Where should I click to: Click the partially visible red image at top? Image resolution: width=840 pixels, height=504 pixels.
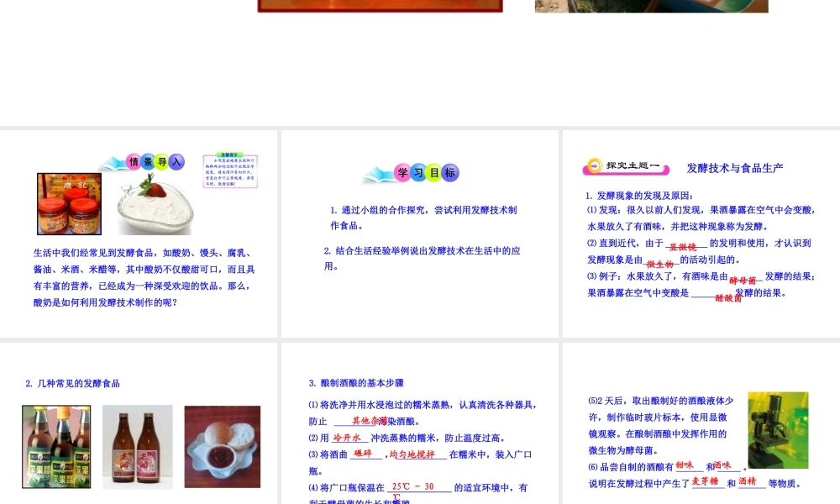coord(380,6)
